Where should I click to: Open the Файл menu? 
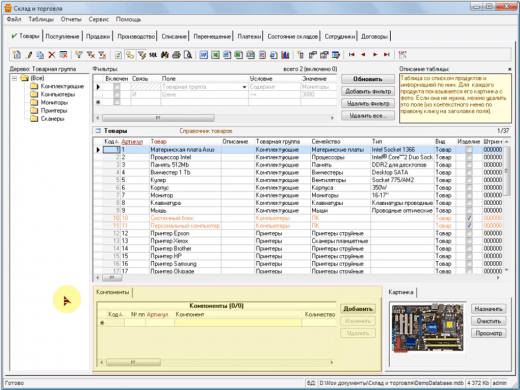click(x=14, y=19)
